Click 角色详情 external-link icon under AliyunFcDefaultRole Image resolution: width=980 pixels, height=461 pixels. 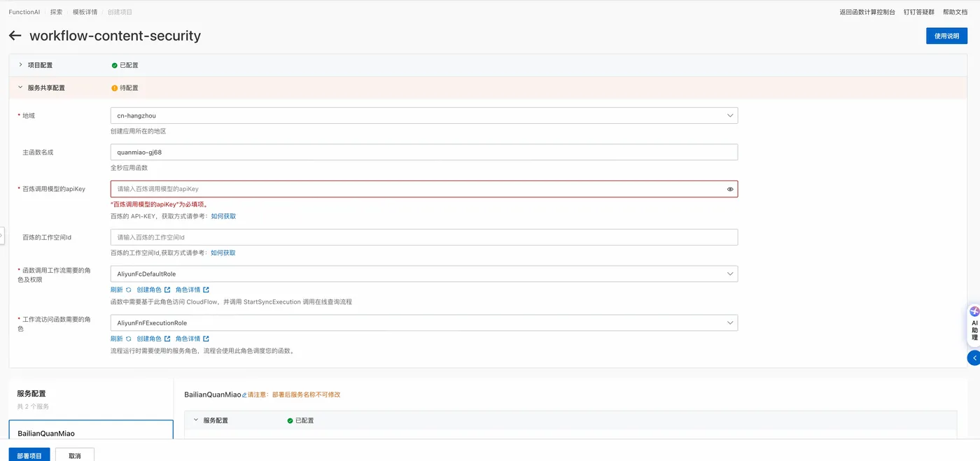point(206,290)
